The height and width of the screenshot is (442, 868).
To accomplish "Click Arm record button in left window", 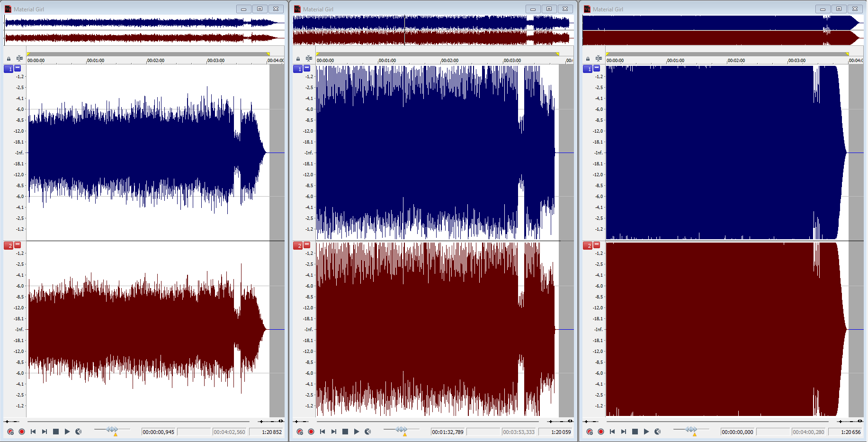I will click(x=10, y=432).
